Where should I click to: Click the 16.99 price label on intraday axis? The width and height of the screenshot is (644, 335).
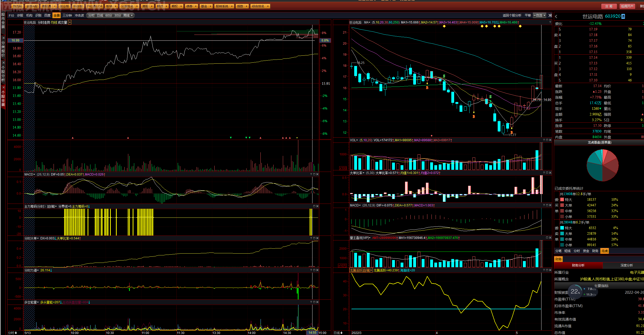coord(15,40)
